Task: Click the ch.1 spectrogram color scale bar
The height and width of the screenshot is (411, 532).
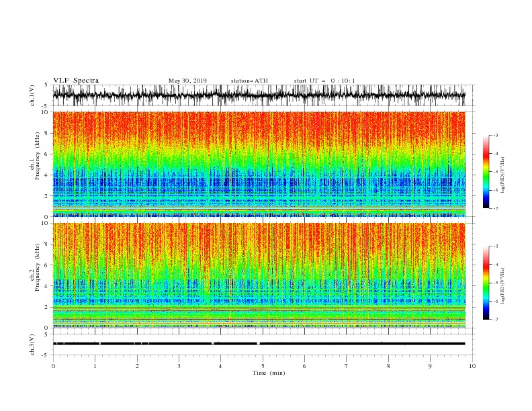Action: pyautogui.click(x=486, y=172)
